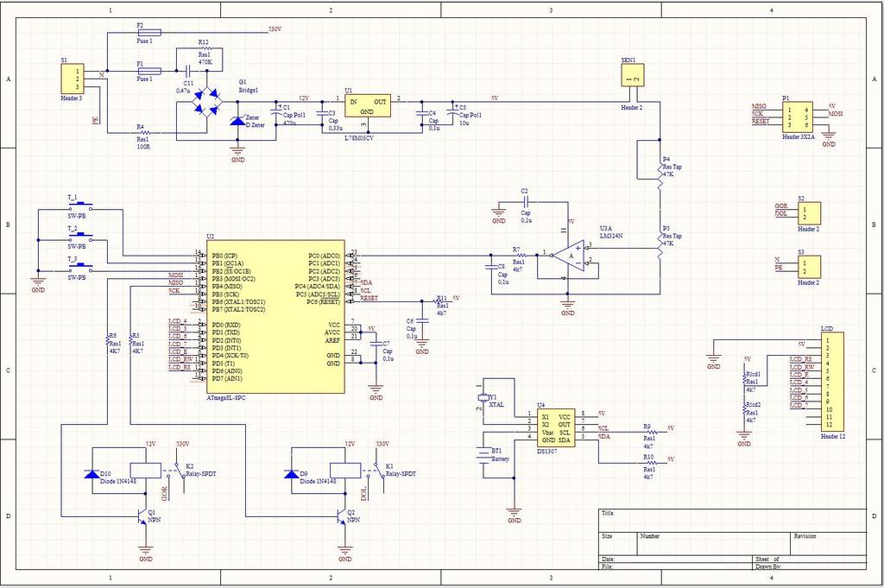Select the SEN1 Header 2 connector
Screen dimensions: 884x588
tap(633, 75)
